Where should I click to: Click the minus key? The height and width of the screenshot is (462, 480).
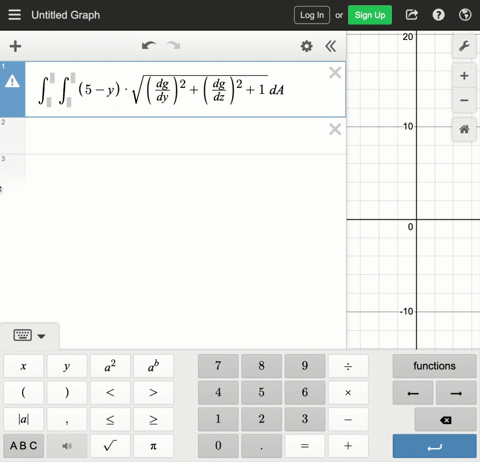348,419
